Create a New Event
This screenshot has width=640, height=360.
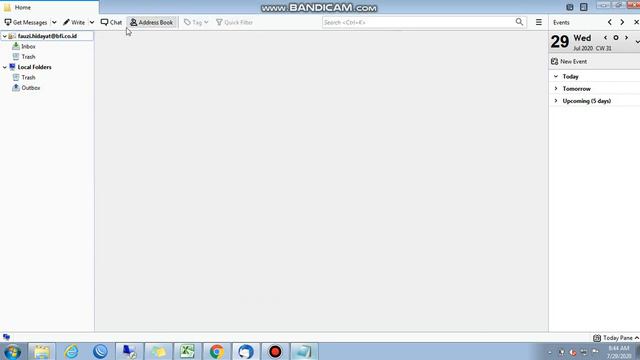click(x=569, y=62)
